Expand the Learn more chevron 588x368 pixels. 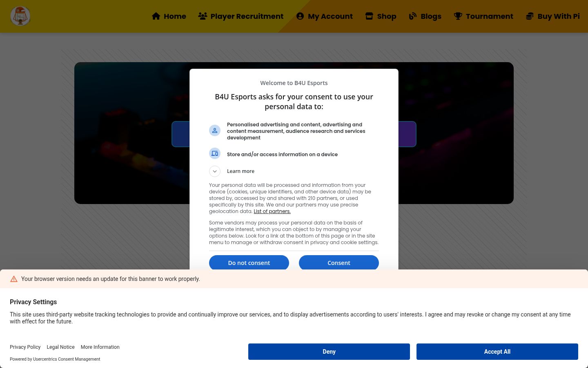point(215,171)
